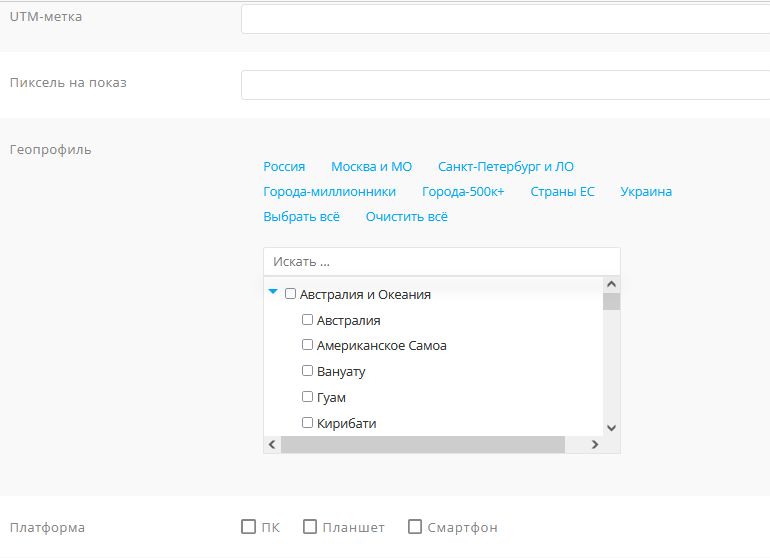Image resolution: width=770 pixels, height=558 pixels.
Task: Click into the UTM-метка input field
Action: pos(505,19)
